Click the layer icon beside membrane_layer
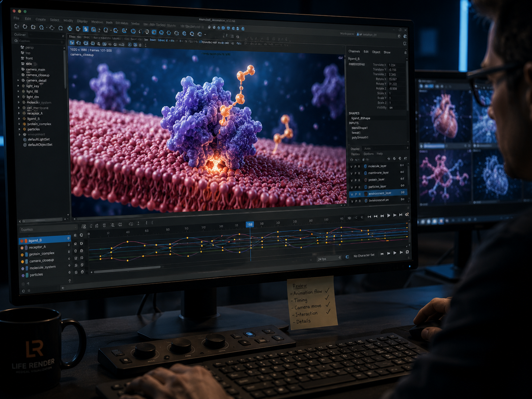The width and height of the screenshot is (532, 399). pyautogui.click(x=366, y=173)
